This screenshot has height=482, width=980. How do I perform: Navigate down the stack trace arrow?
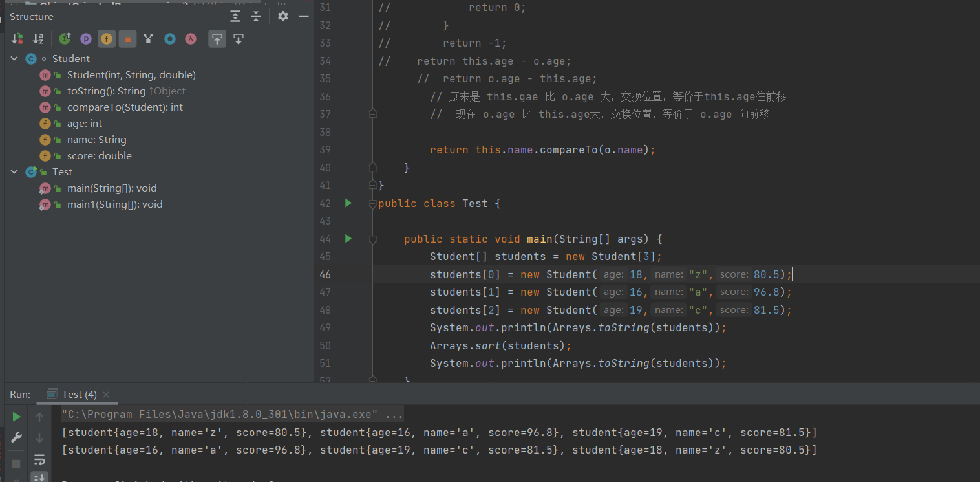point(39,438)
